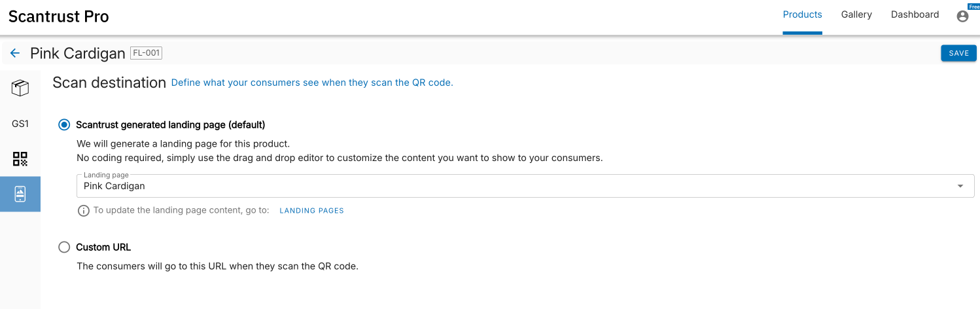Screen dimensions: 980x309
Task: Select Scantrust generated landing page radio button
Action: (x=64, y=124)
